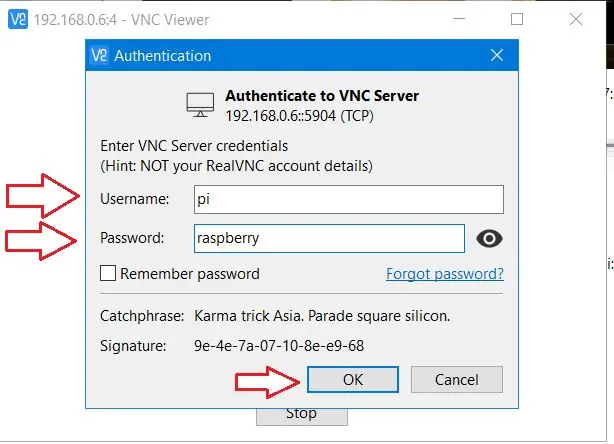Close the VNC Viewer main window
Image resolution: width=614 pixels, height=444 pixels.
tap(576, 19)
